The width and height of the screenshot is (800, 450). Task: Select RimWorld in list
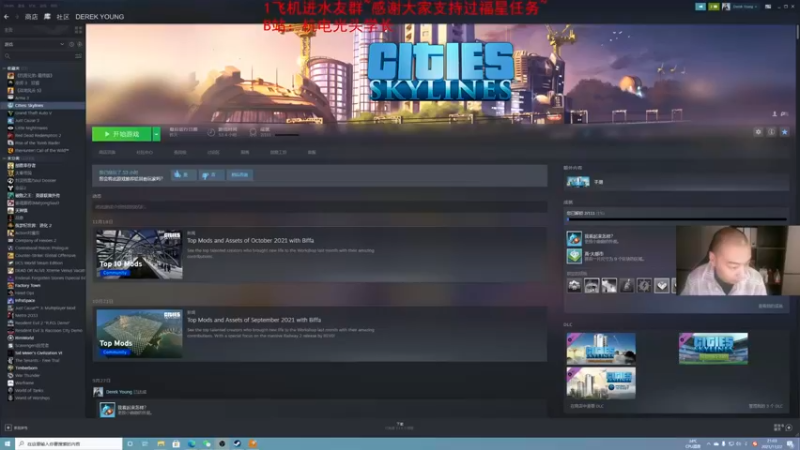click(x=24, y=338)
